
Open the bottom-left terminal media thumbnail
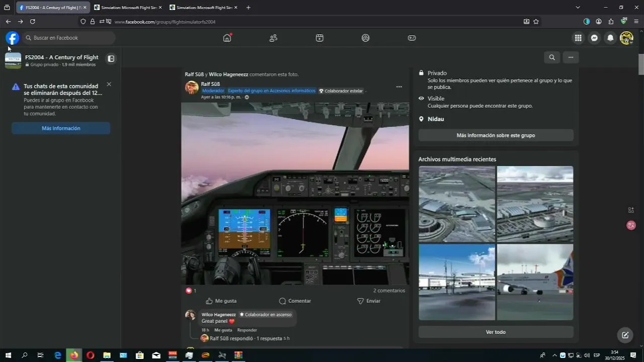(457, 282)
